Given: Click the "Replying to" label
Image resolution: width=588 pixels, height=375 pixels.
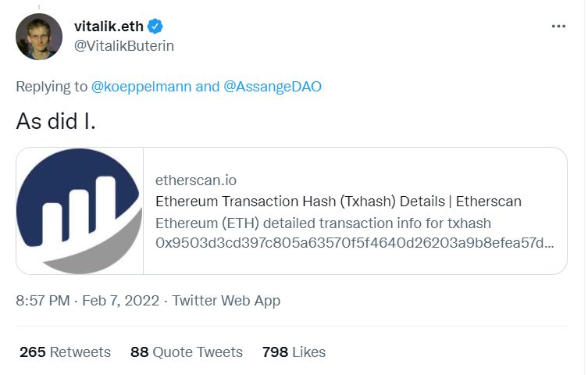Looking at the screenshot, I should (x=52, y=87).
